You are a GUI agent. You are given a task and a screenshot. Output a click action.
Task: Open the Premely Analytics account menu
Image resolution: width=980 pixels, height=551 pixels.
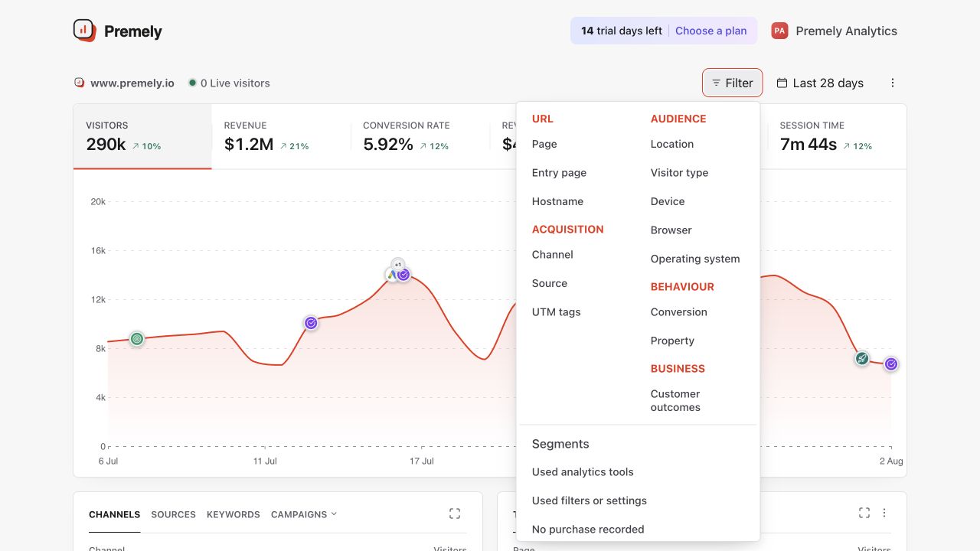[835, 31]
